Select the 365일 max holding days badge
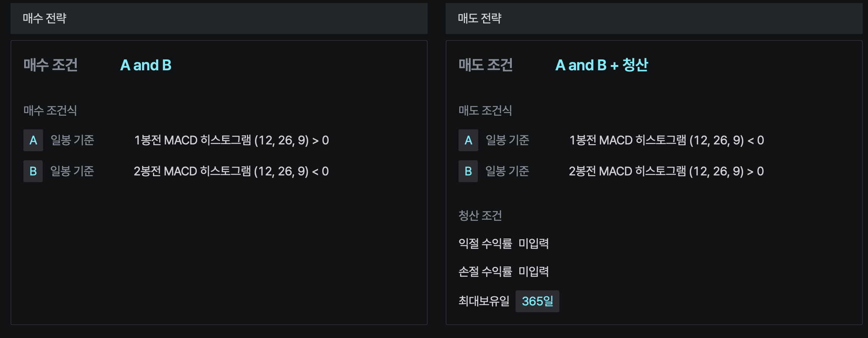868x338 pixels. click(x=537, y=301)
